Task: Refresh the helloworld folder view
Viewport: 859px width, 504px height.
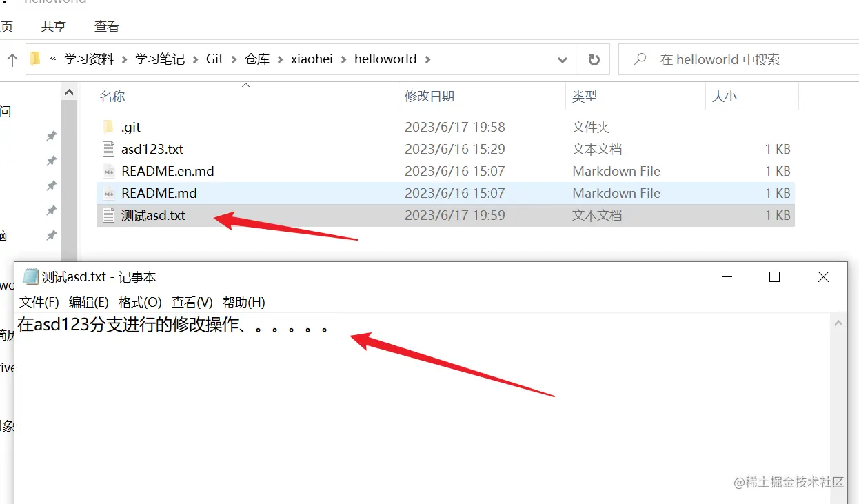Action: click(594, 60)
